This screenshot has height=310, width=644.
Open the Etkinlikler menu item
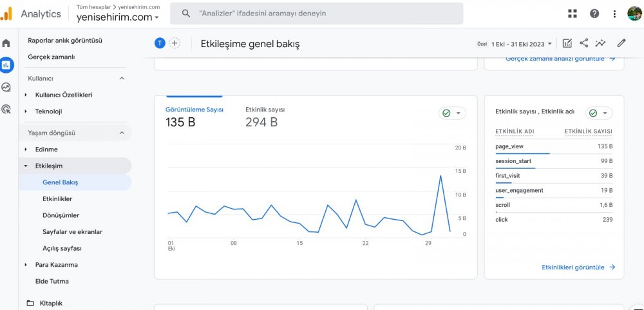pyautogui.click(x=57, y=199)
